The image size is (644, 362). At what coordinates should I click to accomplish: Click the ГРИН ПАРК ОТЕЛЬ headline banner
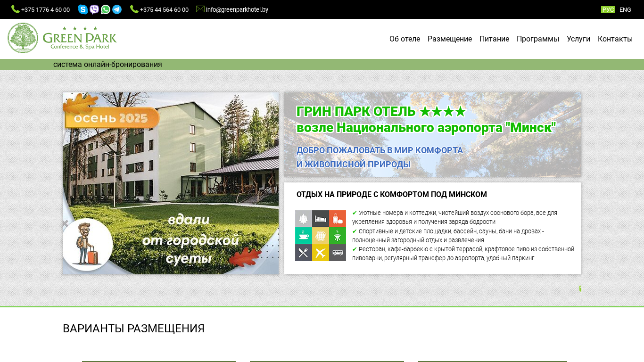pyautogui.click(x=433, y=134)
